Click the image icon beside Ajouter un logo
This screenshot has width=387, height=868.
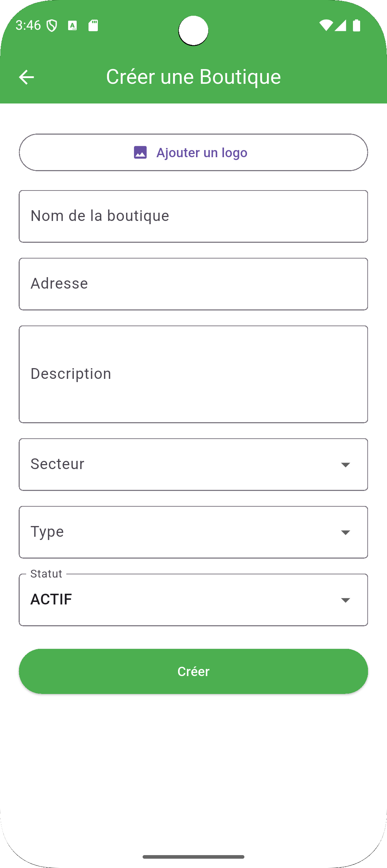pos(140,153)
